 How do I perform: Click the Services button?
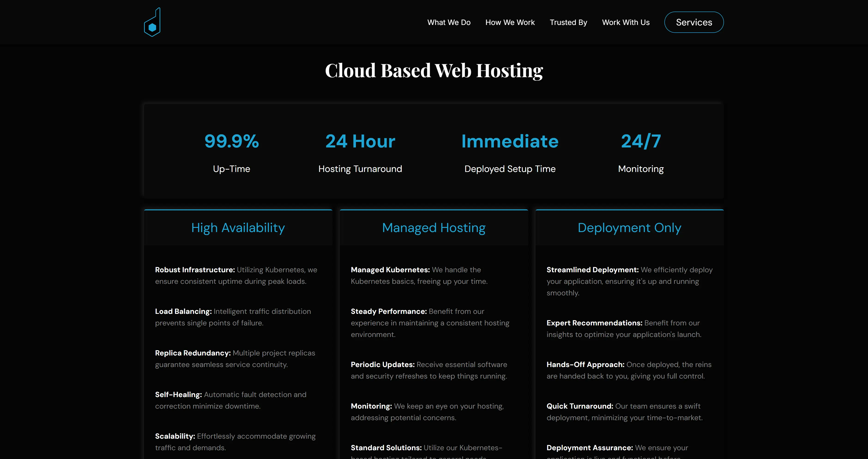coord(694,22)
